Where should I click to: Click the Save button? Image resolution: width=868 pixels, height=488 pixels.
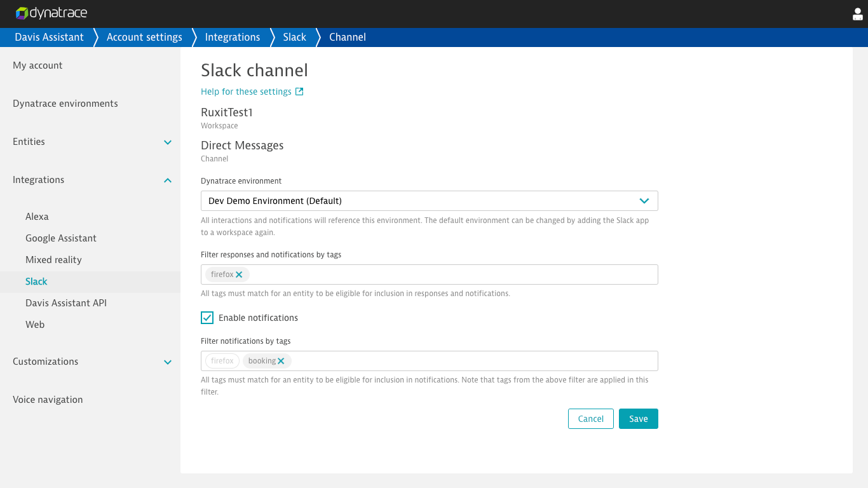639,419
